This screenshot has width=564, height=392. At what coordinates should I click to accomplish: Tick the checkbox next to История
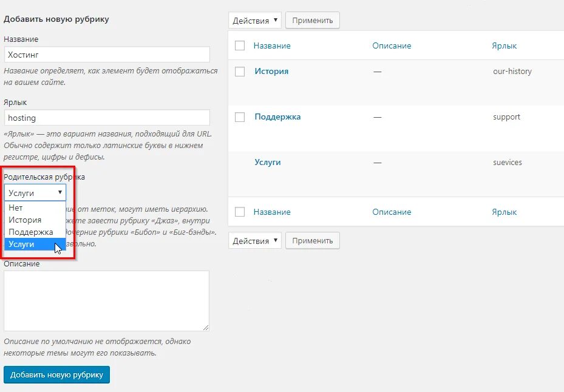(x=240, y=72)
